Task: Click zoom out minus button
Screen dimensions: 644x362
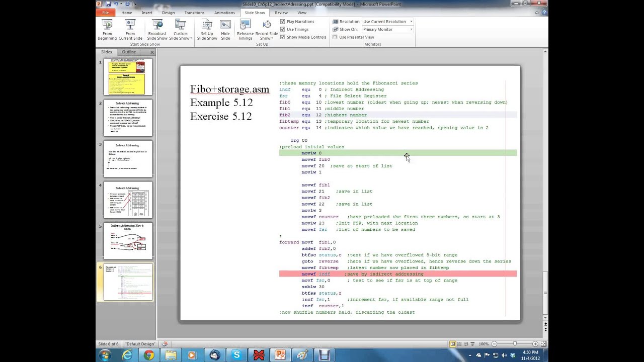Action: pyautogui.click(x=494, y=344)
